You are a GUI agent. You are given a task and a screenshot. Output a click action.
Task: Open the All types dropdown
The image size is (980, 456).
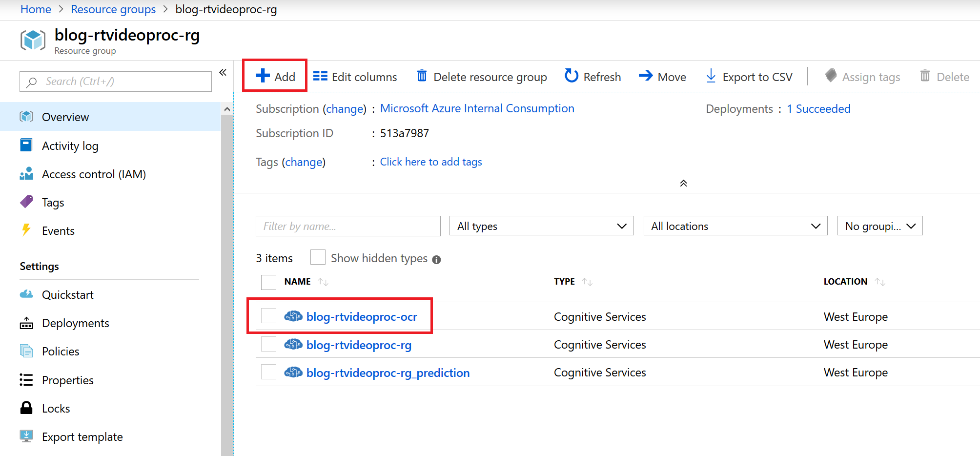(x=542, y=226)
